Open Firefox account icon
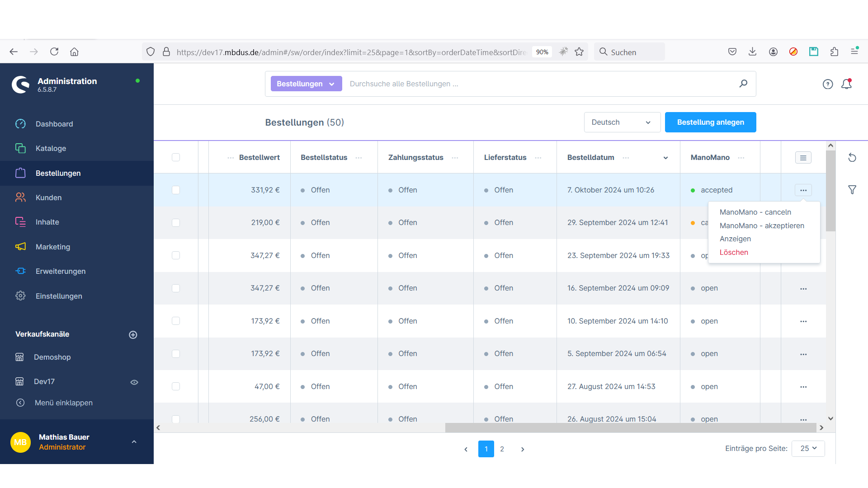This screenshot has height=488, width=868. coord(773,52)
